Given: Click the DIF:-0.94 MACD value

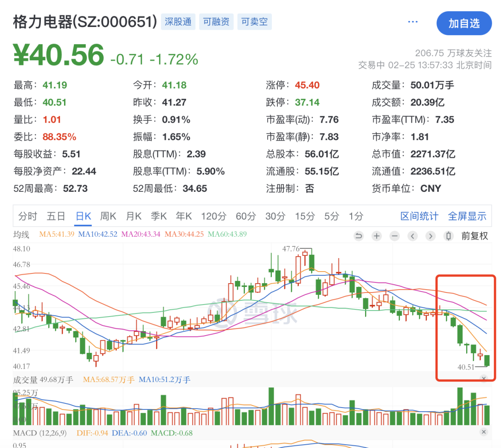Looking at the screenshot, I should pyautogui.click(x=92, y=433).
